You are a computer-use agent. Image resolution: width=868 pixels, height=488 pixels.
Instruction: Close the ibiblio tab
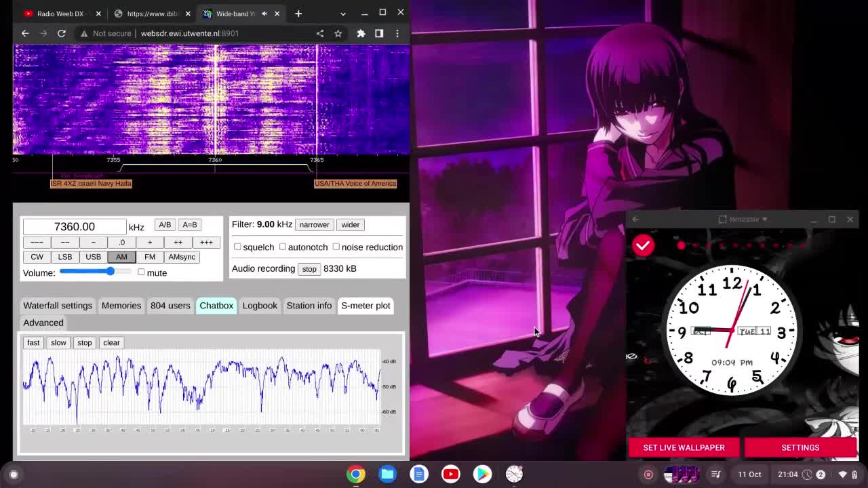(x=188, y=14)
